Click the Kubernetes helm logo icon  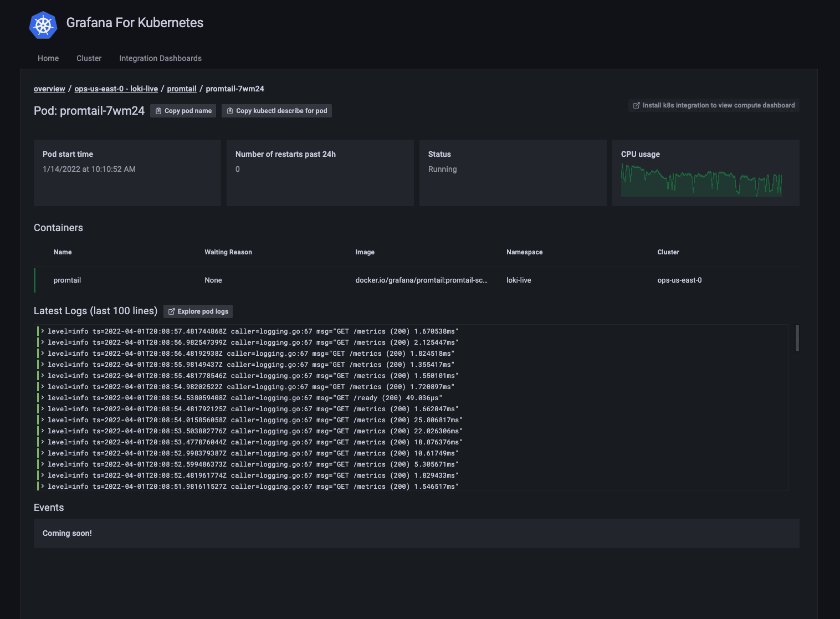[43, 25]
